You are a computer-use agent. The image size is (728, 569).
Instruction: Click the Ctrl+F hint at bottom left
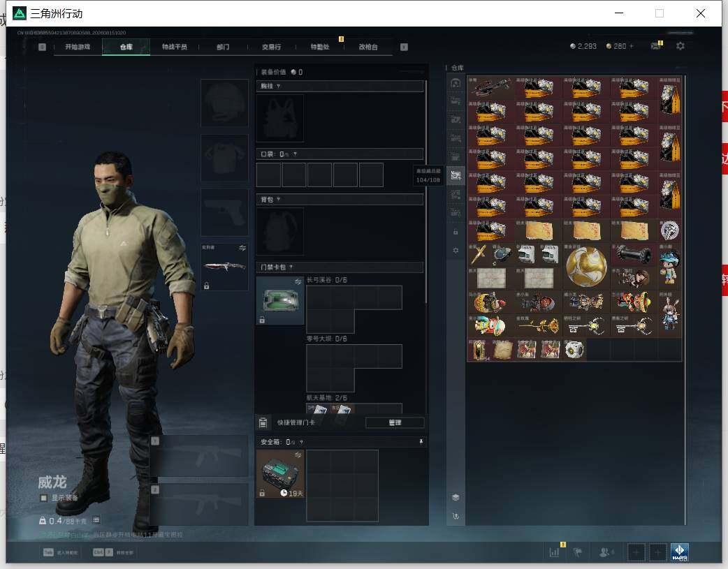coord(113,552)
